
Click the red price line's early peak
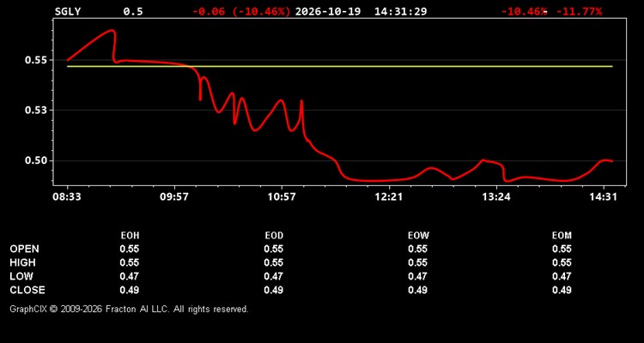point(111,30)
